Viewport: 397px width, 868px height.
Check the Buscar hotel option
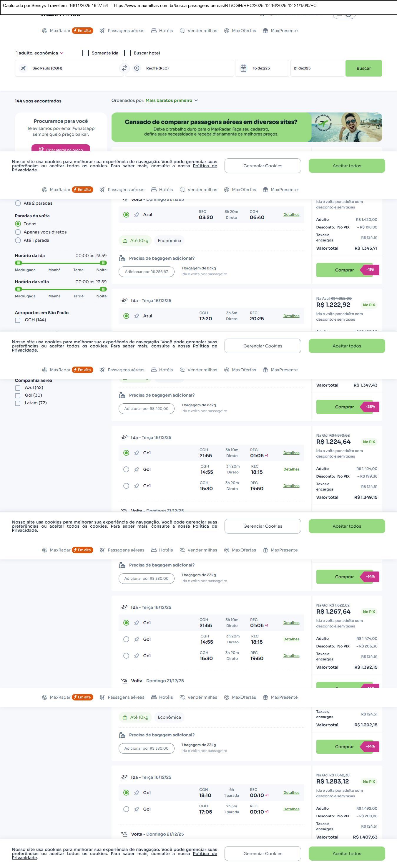click(x=127, y=53)
